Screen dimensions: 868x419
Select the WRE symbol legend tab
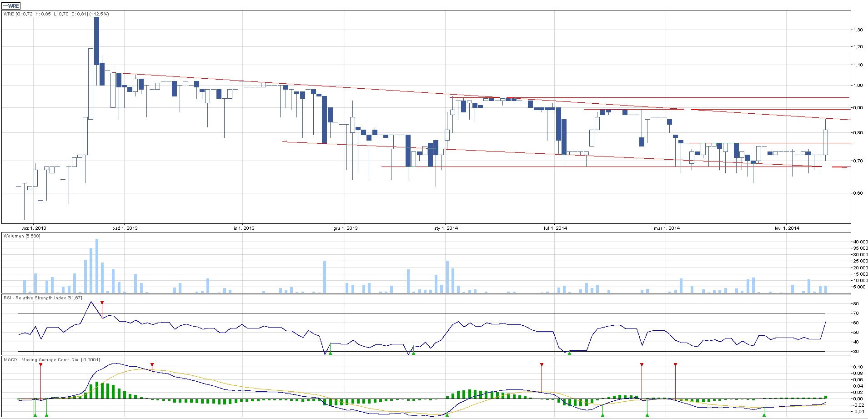click(x=11, y=6)
